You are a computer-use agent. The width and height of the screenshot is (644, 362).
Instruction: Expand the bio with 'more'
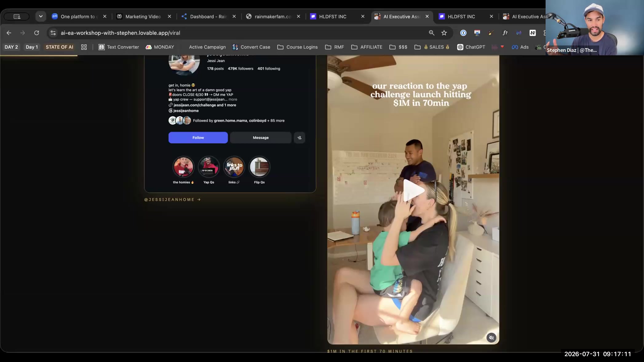click(x=233, y=100)
